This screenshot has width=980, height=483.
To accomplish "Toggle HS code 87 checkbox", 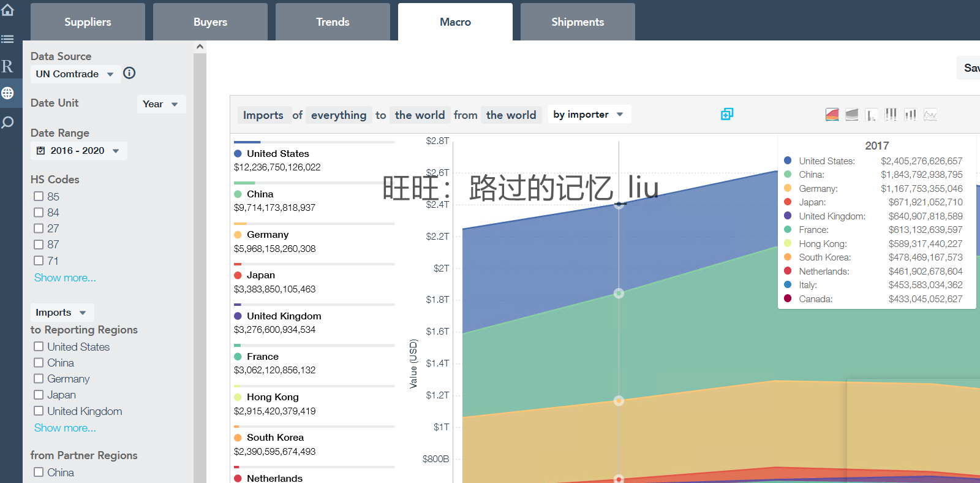I will click(39, 244).
